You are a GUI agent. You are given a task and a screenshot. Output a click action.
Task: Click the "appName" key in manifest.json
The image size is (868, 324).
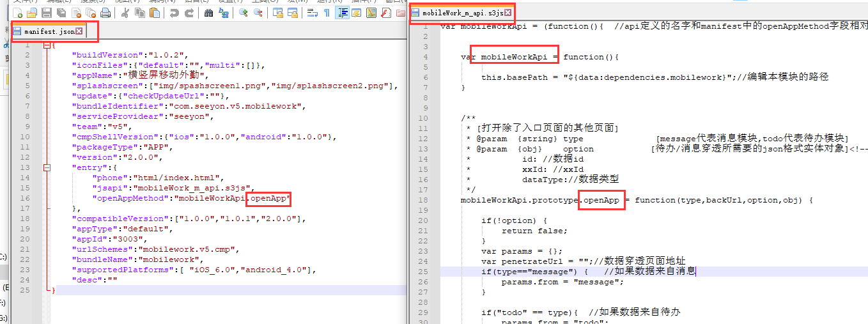[x=95, y=76]
